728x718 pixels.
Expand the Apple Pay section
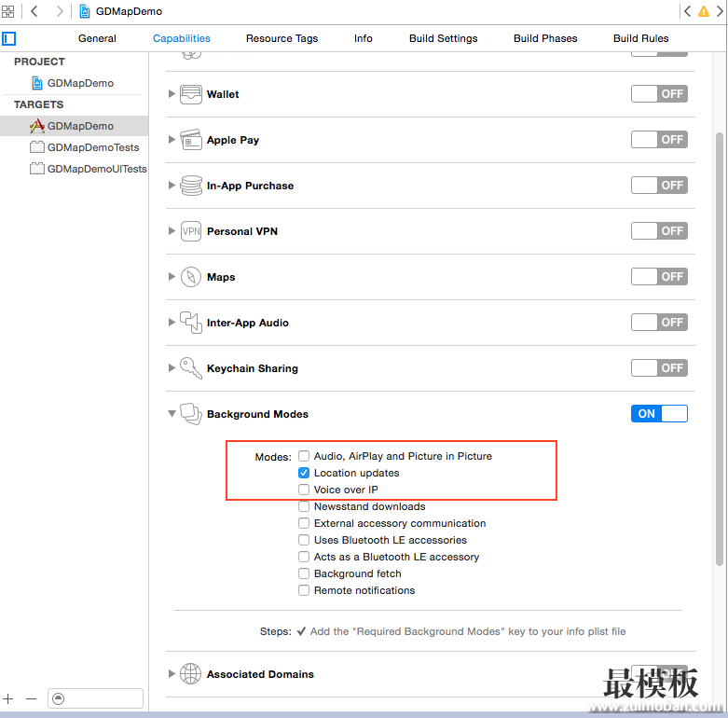(172, 139)
